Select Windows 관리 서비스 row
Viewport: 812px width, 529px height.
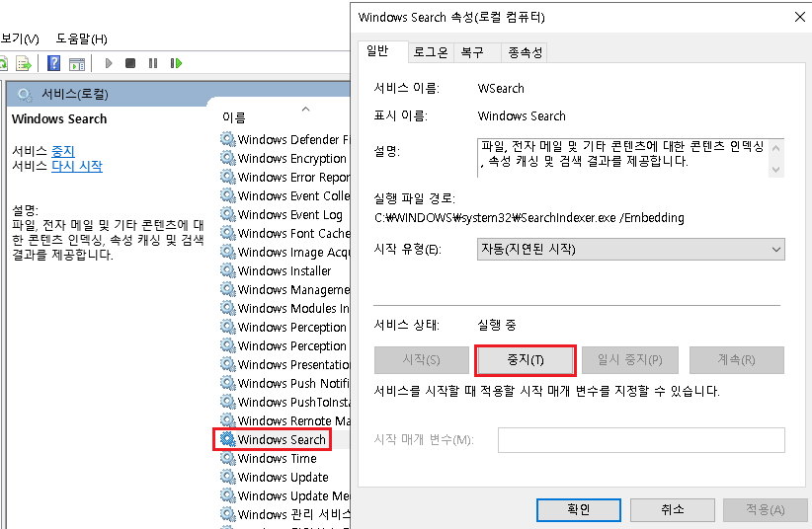[284, 514]
